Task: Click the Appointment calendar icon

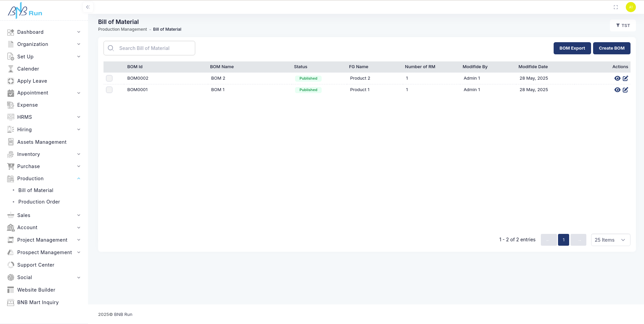Action: (11, 93)
